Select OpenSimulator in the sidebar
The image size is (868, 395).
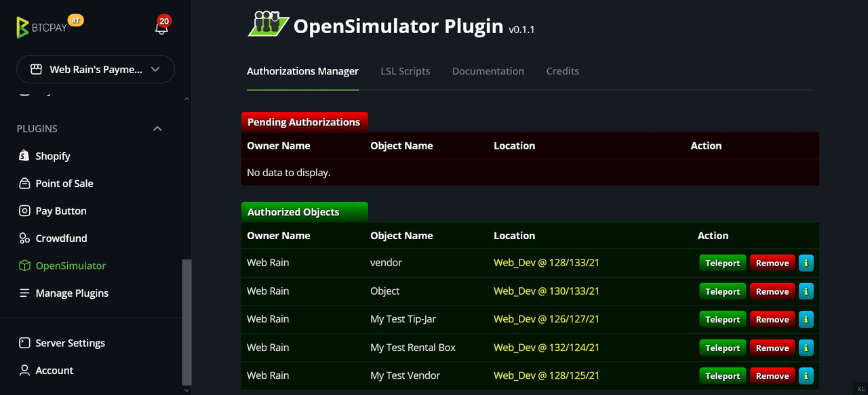(x=71, y=266)
